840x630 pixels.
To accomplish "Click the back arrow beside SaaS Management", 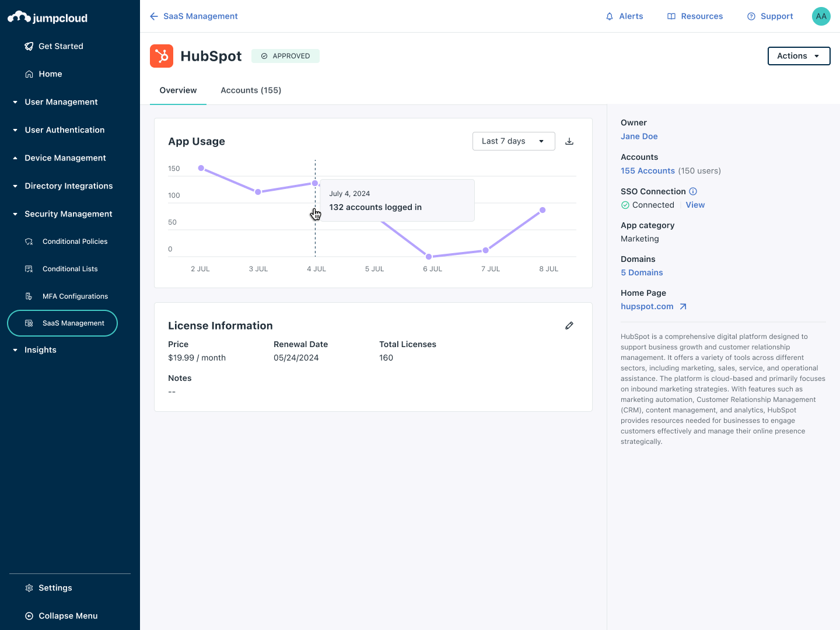I will pos(154,16).
